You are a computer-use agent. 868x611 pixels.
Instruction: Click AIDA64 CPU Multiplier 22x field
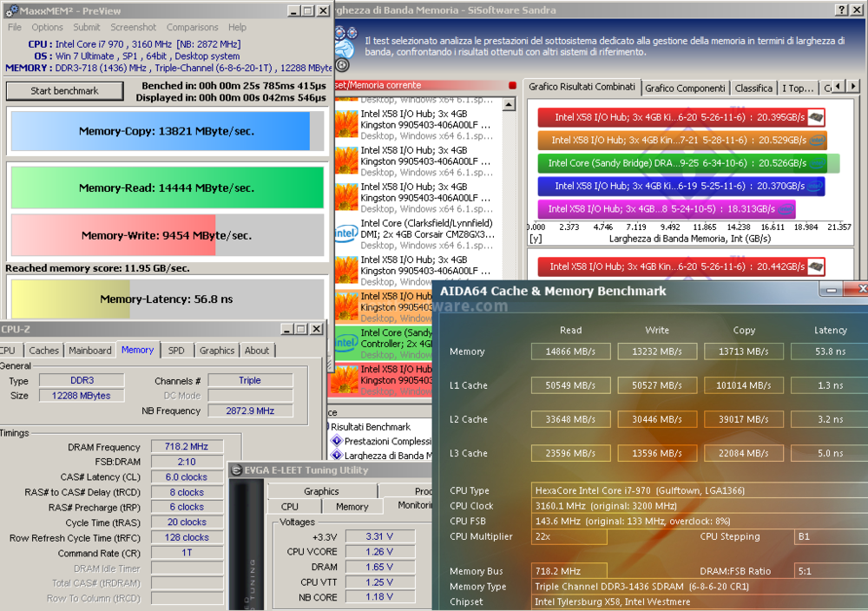pyautogui.click(x=569, y=536)
